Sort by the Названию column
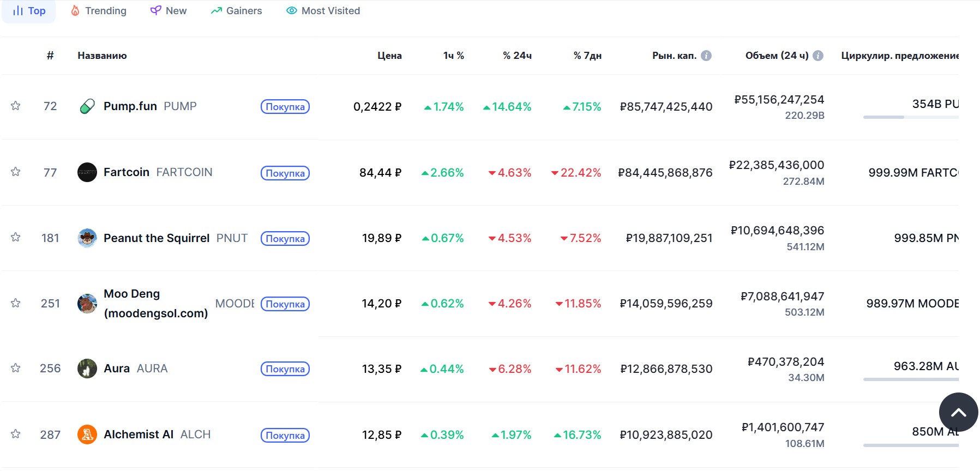 click(x=102, y=56)
